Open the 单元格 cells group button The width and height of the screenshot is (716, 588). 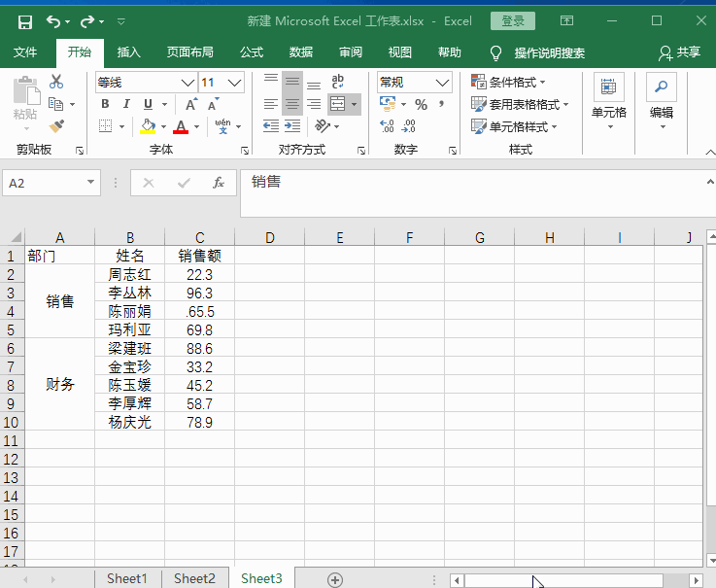tap(609, 101)
